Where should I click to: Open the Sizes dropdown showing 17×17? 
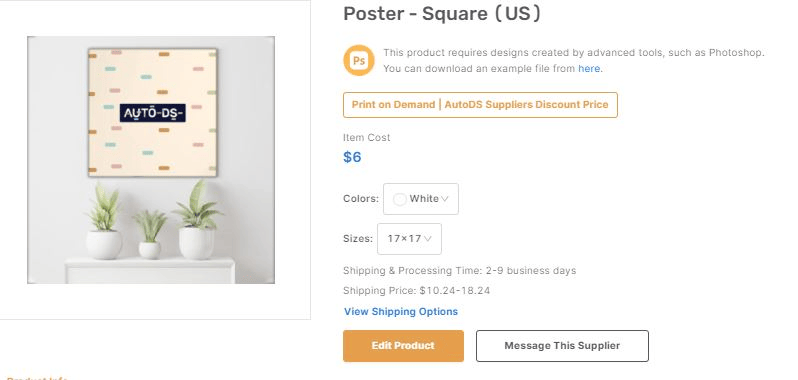pos(409,239)
